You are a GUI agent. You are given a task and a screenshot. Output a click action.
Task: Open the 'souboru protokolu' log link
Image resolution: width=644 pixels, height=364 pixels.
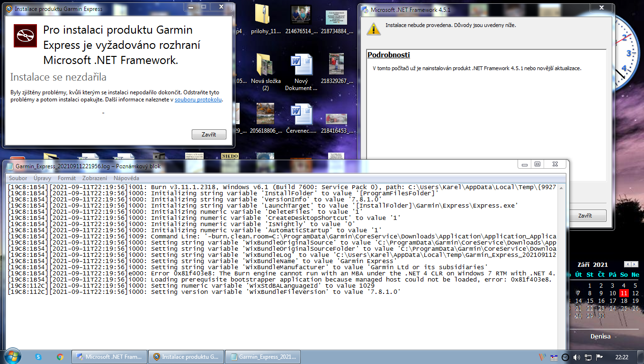pyautogui.click(x=198, y=100)
